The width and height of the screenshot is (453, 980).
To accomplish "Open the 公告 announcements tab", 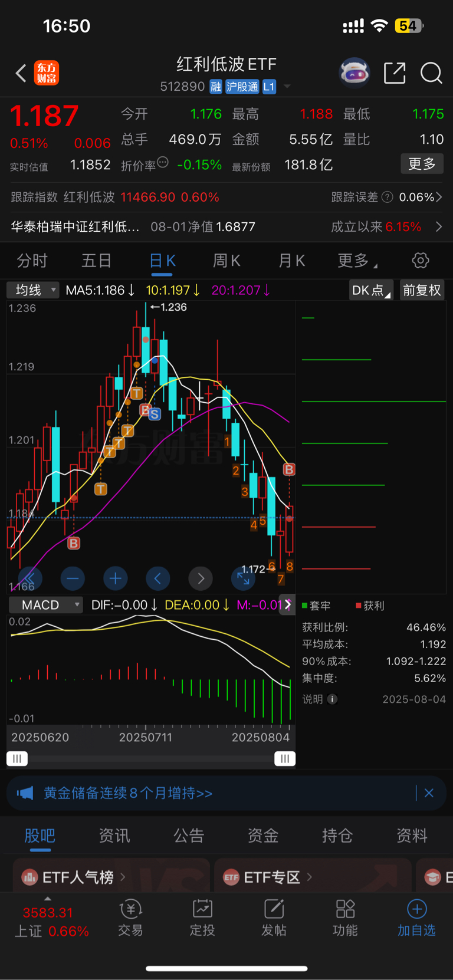I will [x=189, y=836].
